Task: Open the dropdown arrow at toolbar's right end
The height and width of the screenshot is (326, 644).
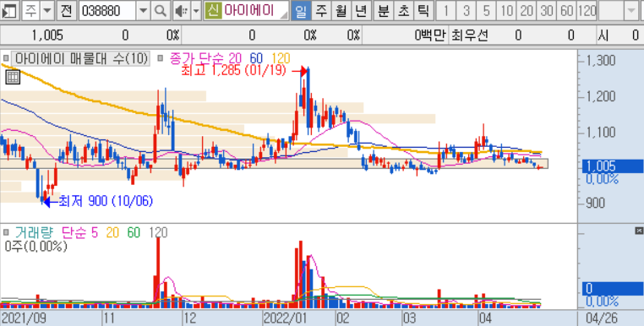Action: [631, 11]
